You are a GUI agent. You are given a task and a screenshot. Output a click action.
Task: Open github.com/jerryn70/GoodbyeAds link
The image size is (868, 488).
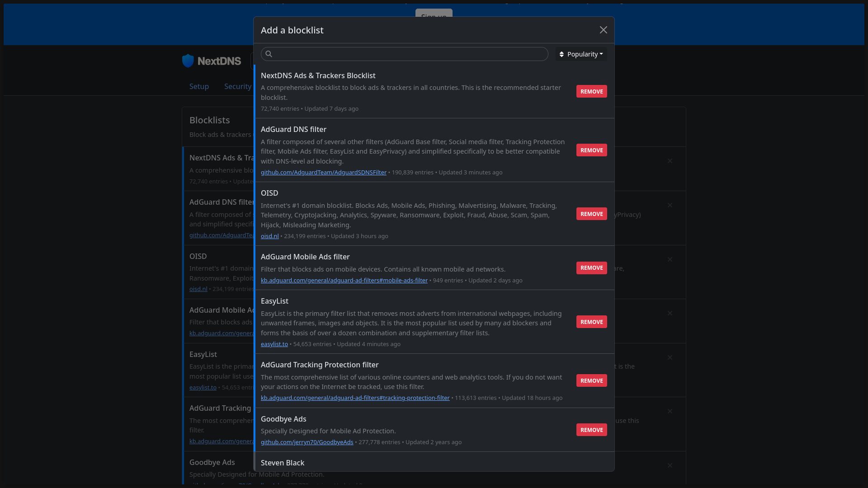click(307, 442)
